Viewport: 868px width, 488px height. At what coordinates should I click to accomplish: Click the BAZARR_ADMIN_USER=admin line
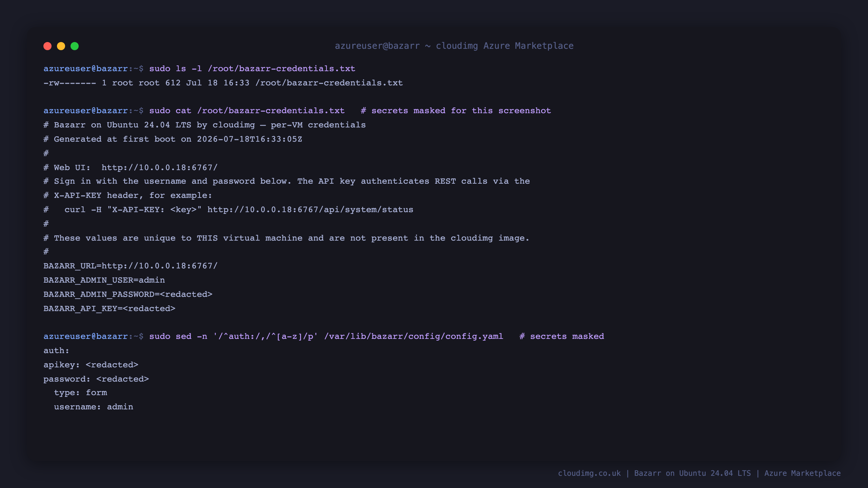(x=104, y=280)
